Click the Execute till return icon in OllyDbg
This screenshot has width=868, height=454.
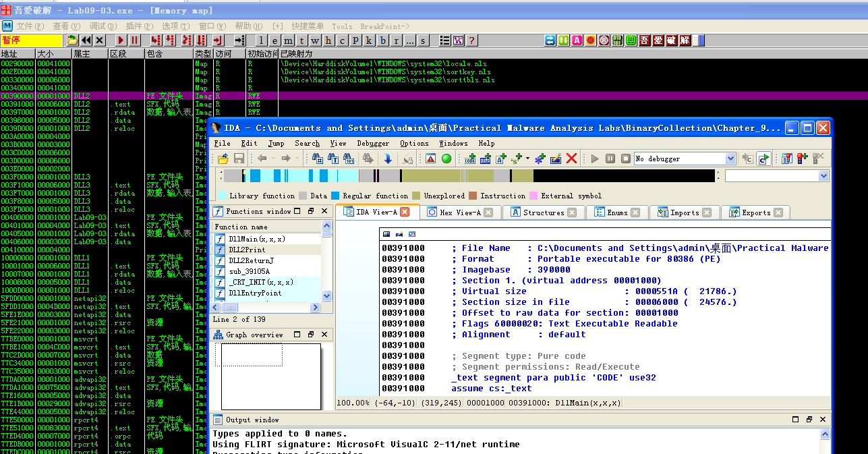[219, 40]
